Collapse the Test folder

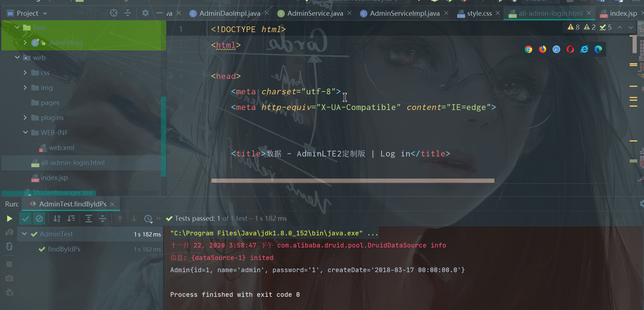(17, 27)
